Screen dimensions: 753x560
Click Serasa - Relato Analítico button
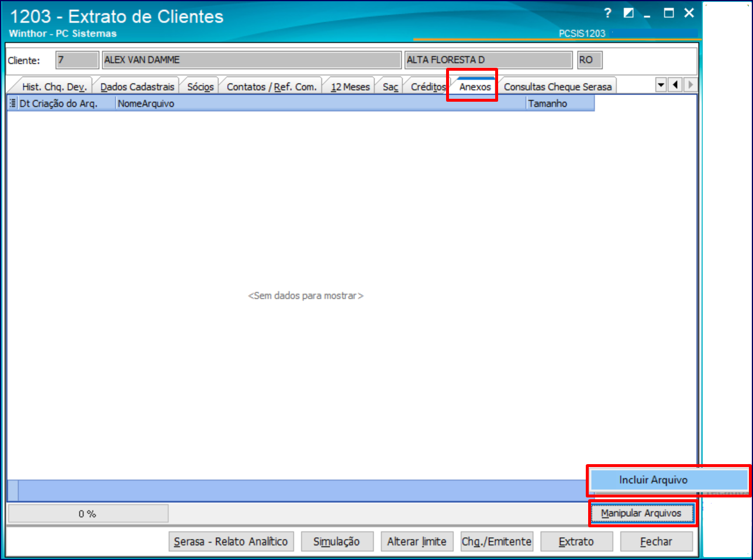(x=231, y=542)
